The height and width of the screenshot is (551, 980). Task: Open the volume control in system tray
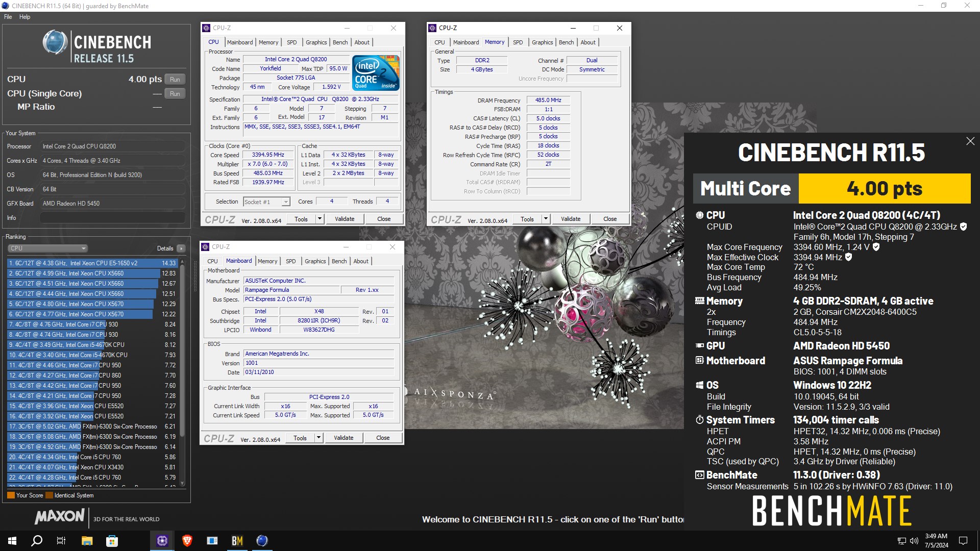point(914,541)
